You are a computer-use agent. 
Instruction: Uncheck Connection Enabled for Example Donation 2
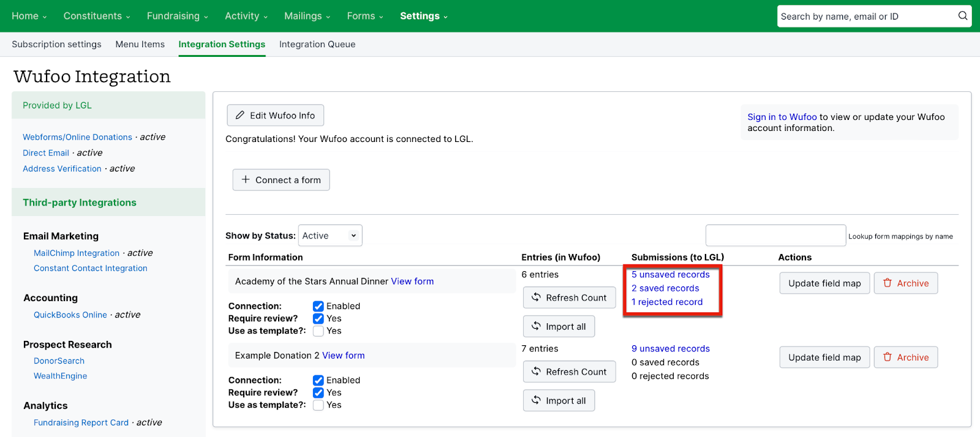coord(318,380)
